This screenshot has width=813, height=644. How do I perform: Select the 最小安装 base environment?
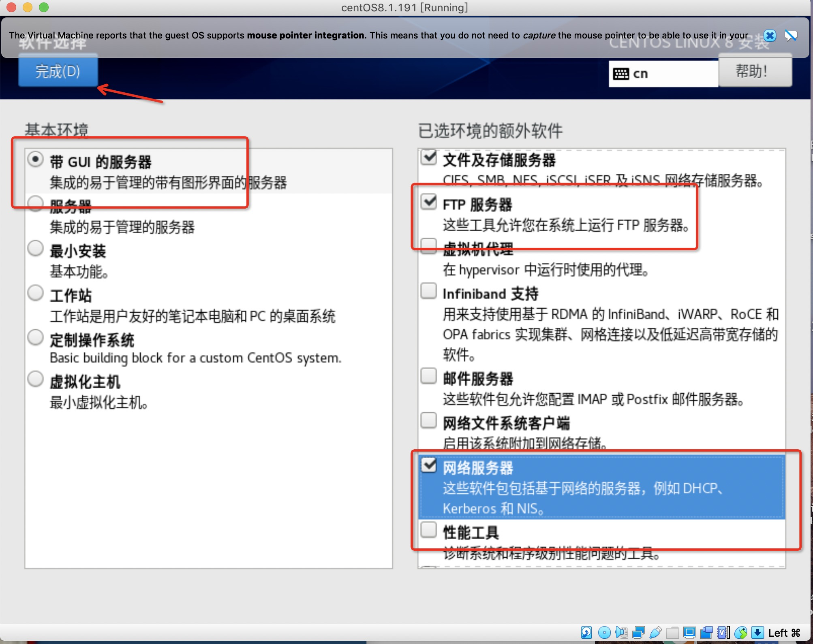(36, 248)
